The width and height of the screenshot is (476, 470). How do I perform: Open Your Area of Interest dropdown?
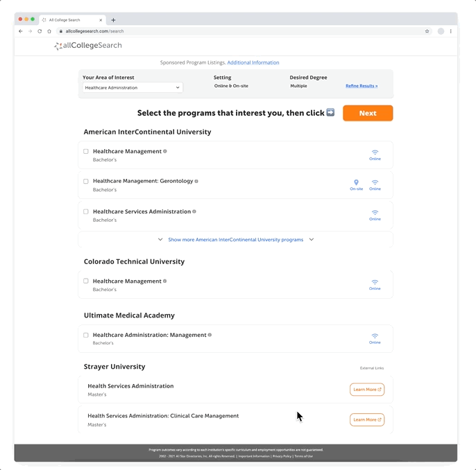click(133, 87)
